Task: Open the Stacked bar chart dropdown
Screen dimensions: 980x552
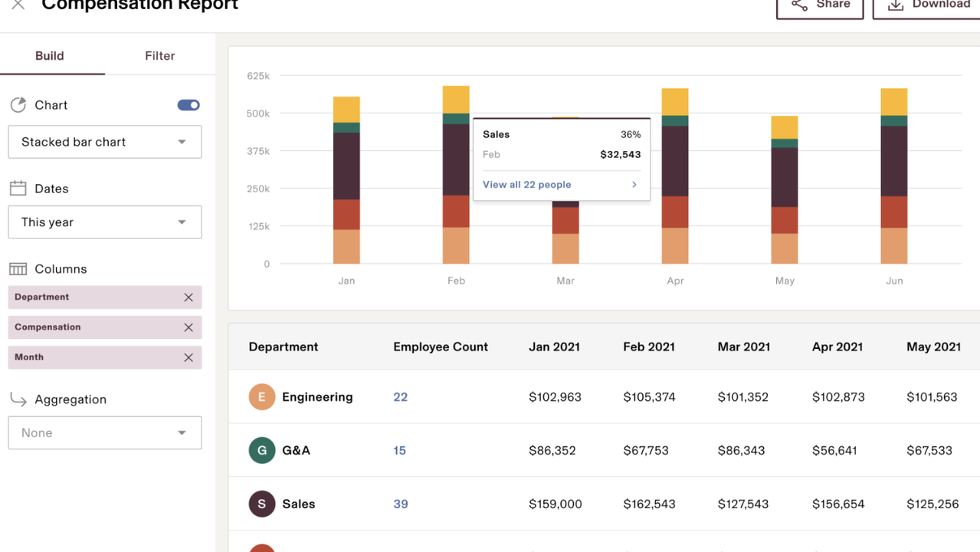Action: 104,142
